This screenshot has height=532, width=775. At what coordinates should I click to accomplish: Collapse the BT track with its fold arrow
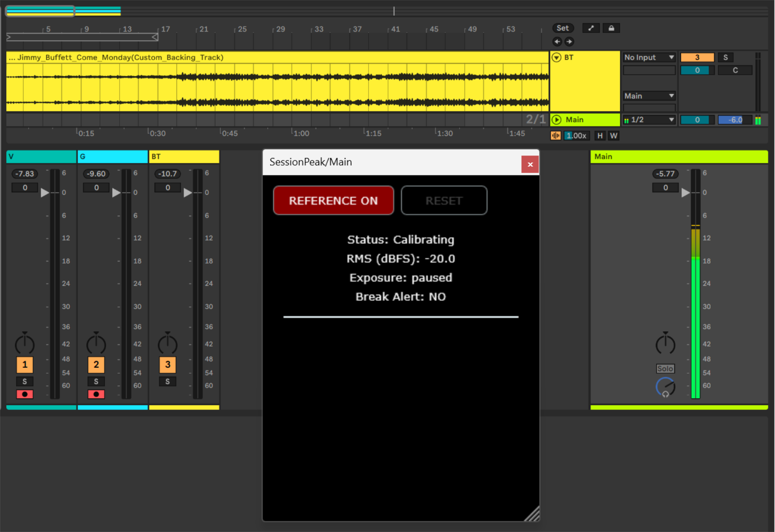pyautogui.click(x=557, y=58)
